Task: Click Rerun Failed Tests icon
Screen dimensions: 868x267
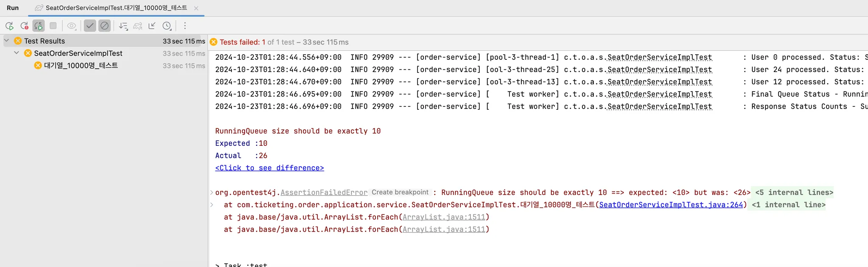Action: coord(24,26)
